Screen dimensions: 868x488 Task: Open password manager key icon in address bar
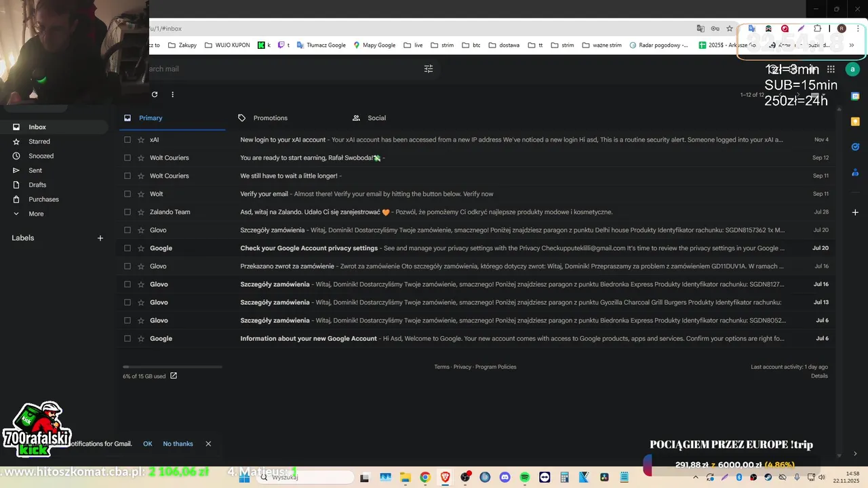point(715,28)
